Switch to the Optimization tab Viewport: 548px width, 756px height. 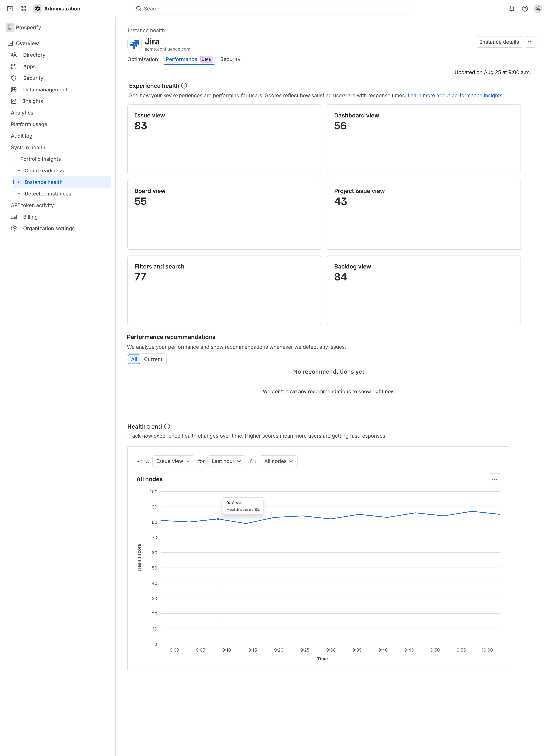(x=142, y=59)
